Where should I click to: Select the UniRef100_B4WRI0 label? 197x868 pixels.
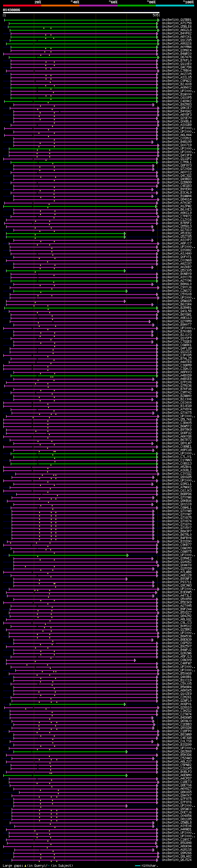(176, 54)
